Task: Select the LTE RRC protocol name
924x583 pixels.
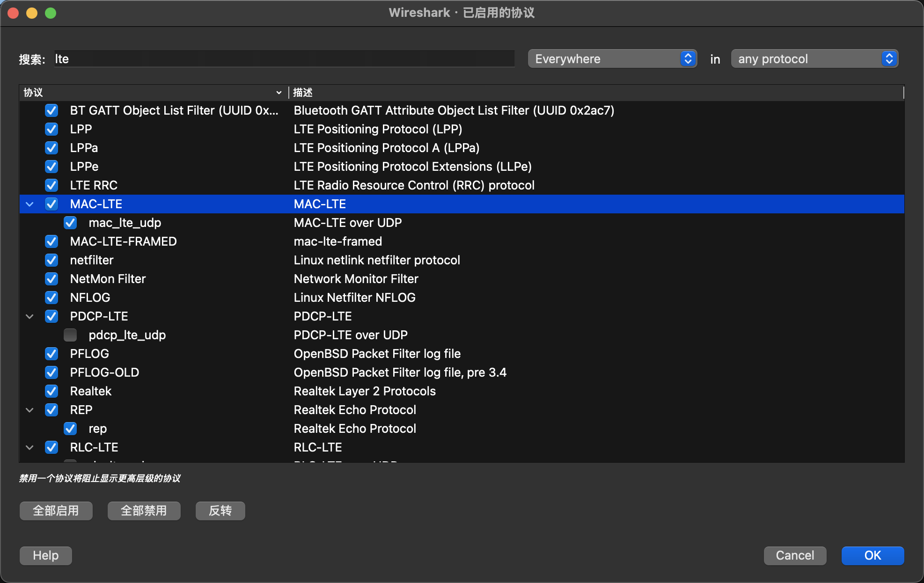Action: click(94, 185)
